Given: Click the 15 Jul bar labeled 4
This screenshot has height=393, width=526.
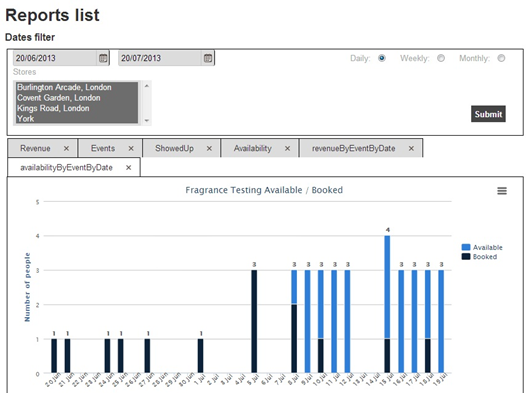Looking at the screenshot, I should 387,304.
